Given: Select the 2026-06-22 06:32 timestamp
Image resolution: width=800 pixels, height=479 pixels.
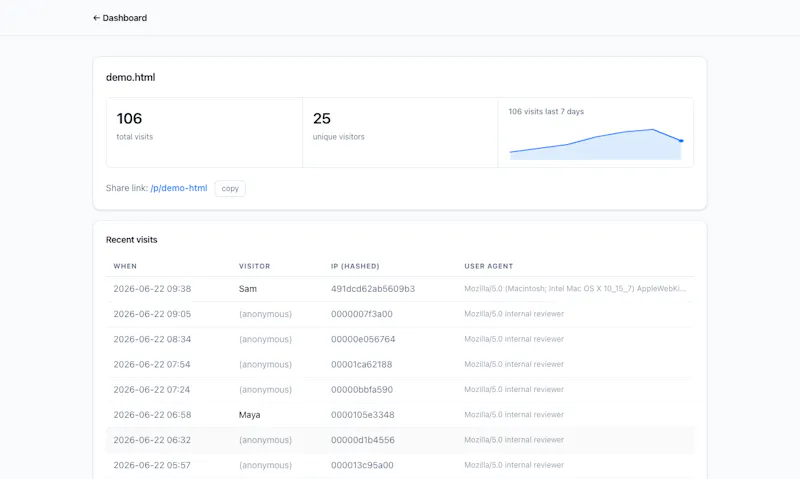Looking at the screenshot, I should coord(152,440).
